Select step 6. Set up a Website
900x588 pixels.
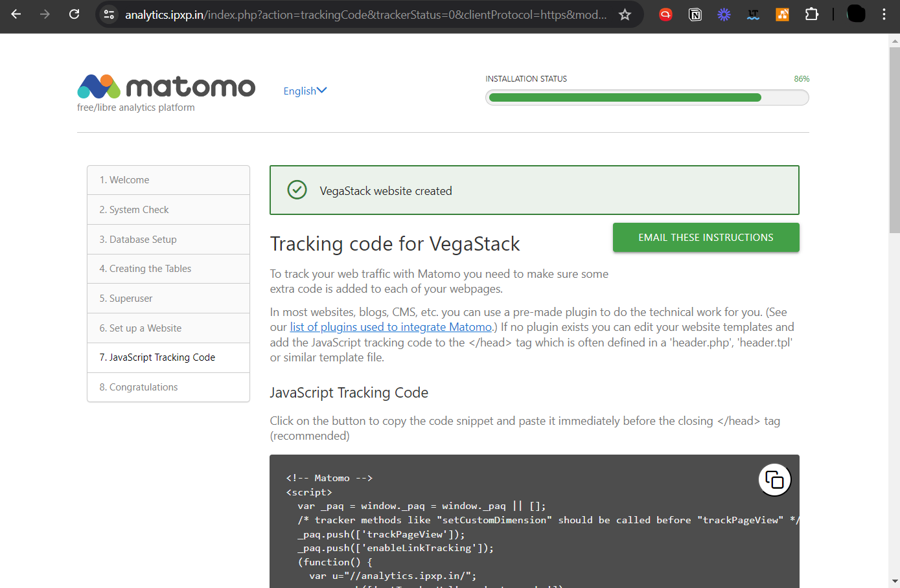pyautogui.click(x=168, y=328)
